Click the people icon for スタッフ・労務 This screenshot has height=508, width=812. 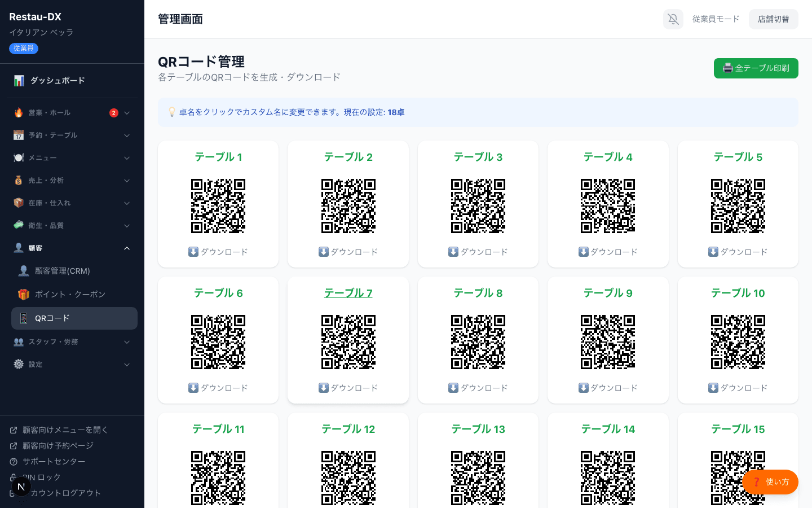pyautogui.click(x=19, y=342)
